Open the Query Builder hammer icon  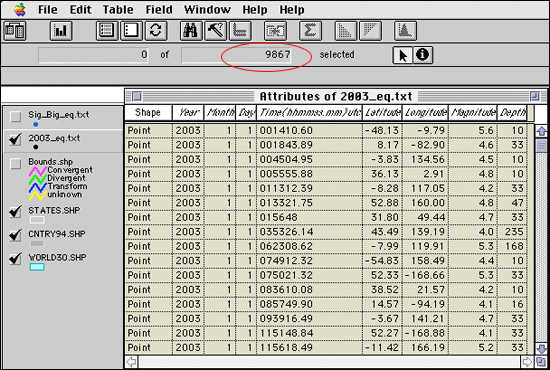click(x=215, y=31)
